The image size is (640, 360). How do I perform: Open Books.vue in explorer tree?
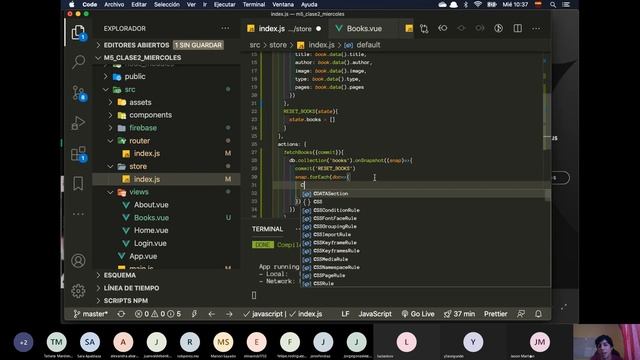click(x=151, y=218)
